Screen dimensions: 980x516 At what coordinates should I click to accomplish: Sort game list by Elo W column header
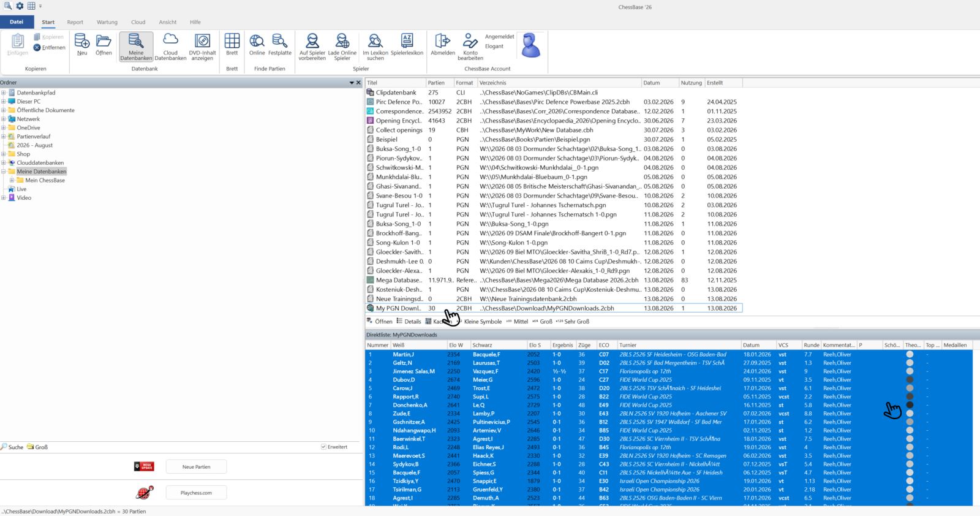click(459, 345)
